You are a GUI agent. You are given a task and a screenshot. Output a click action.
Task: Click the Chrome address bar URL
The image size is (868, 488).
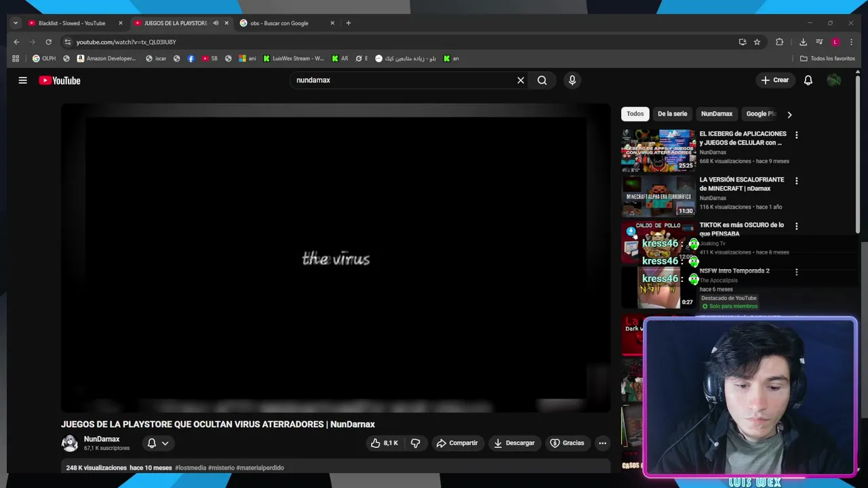tap(126, 42)
